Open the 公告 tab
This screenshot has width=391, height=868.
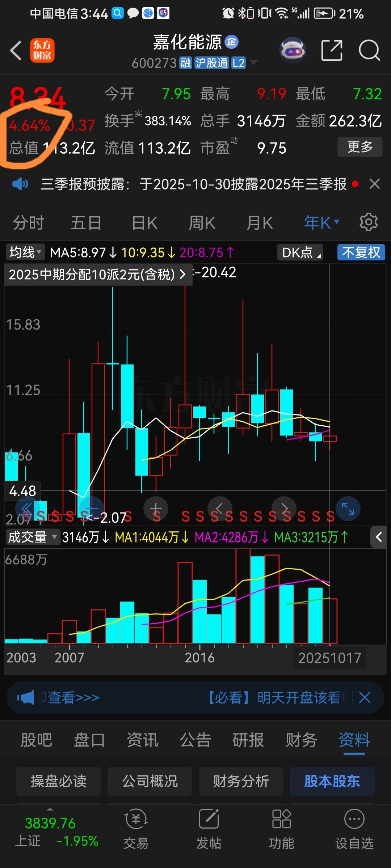click(195, 740)
